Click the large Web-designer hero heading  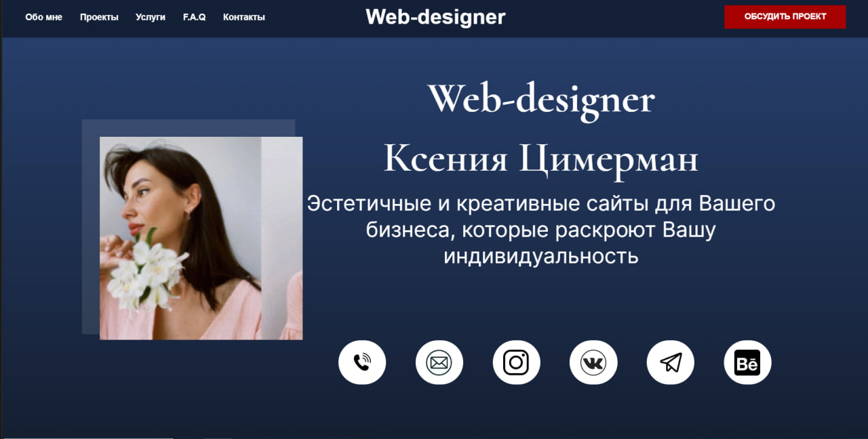click(x=540, y=100)
